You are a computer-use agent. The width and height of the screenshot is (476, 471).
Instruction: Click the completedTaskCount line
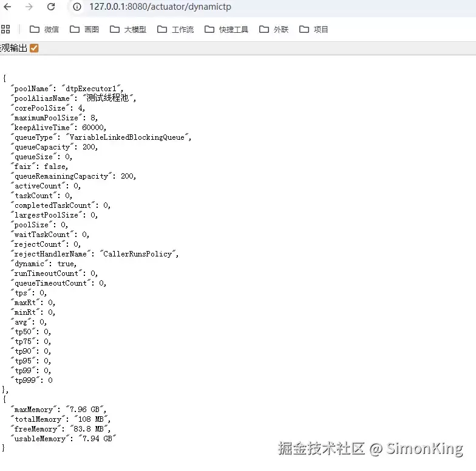click(61, 205)
